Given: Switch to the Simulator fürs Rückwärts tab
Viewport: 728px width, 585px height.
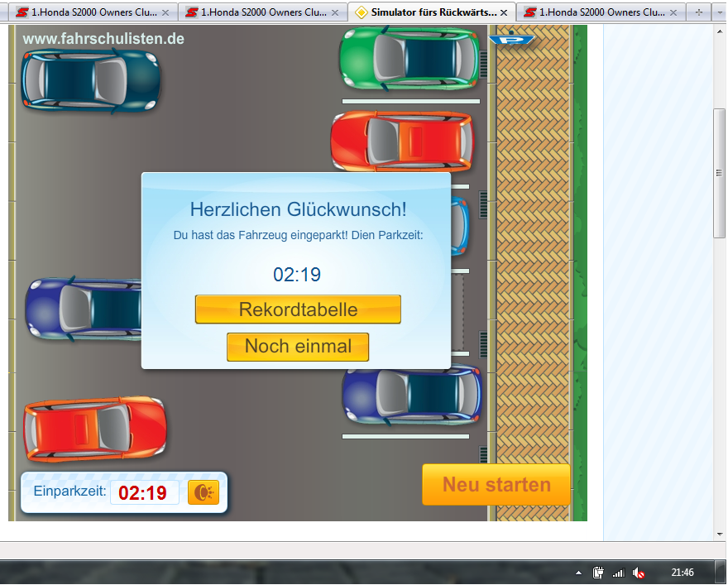Looking at the screenshot, I should point(426,12).
